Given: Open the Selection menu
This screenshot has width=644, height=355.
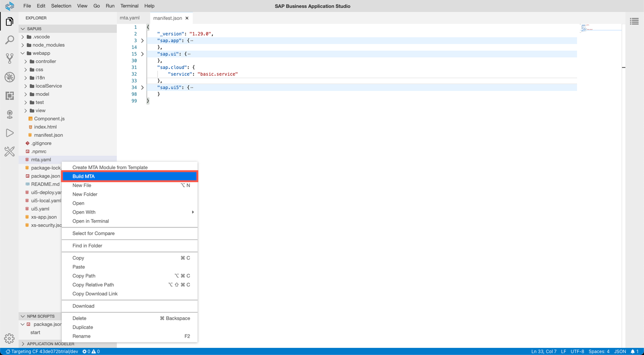Looking at the screenshot, I should point(61,6).
